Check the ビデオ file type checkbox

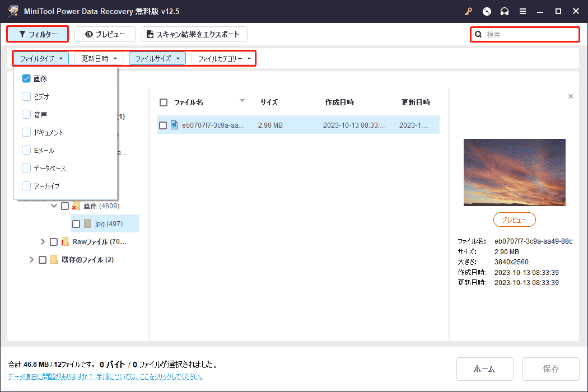26,96
